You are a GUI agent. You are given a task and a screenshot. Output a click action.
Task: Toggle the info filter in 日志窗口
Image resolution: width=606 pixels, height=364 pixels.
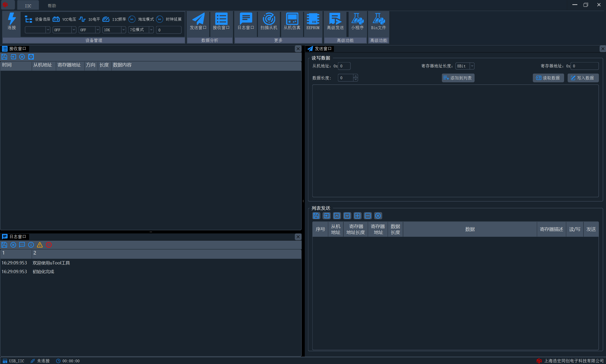31,245
